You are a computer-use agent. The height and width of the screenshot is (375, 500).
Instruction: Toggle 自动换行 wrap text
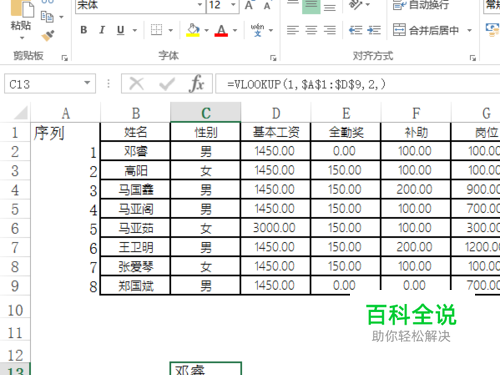click(421, 5)
